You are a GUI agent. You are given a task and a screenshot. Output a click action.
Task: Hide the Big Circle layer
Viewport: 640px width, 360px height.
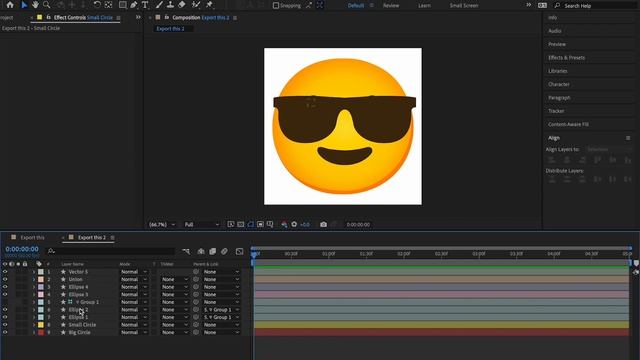click(x=5, y=332)
